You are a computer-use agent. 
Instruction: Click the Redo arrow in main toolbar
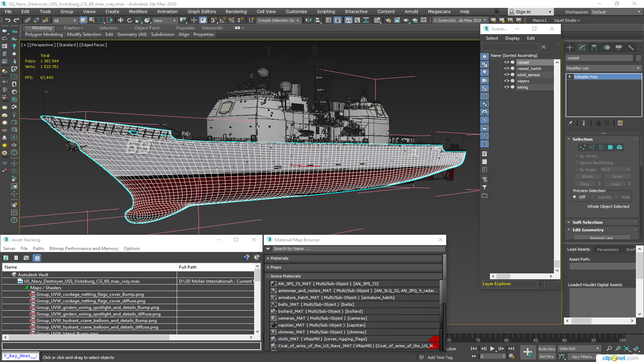point(16,20)
